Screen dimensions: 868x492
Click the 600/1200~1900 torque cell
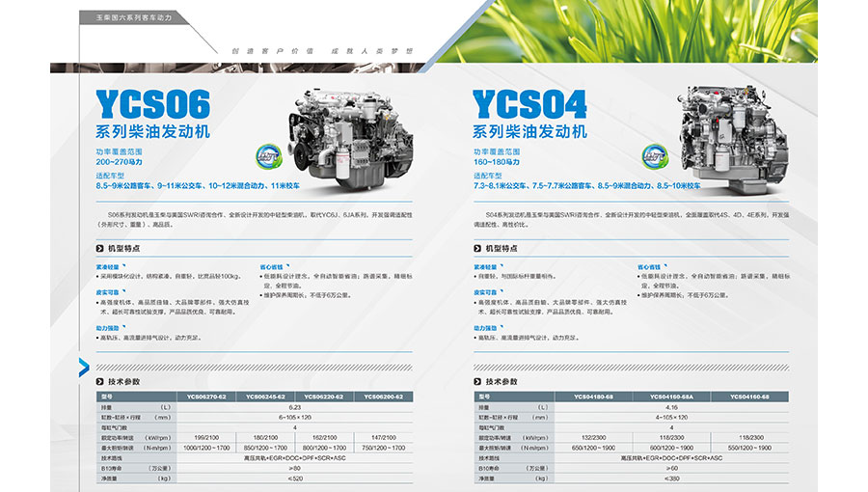click(671, 448)
